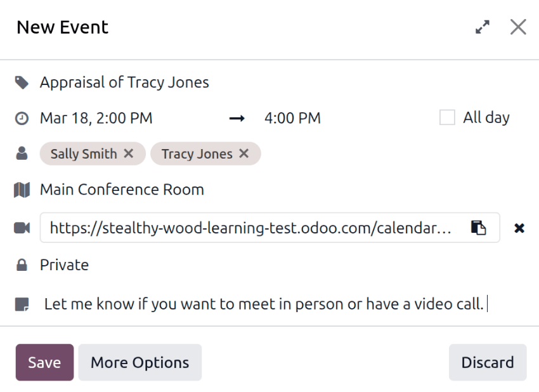Viewport: 539px width, 392px height.
Task: Open More Options for the event
Action: coord(140,363)
